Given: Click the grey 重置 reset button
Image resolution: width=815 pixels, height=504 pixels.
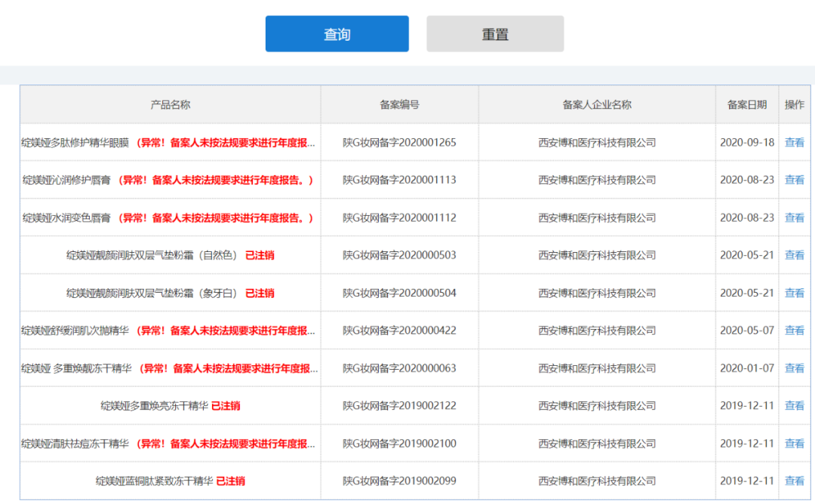Looking at the screenshot, I should point(495,34).
